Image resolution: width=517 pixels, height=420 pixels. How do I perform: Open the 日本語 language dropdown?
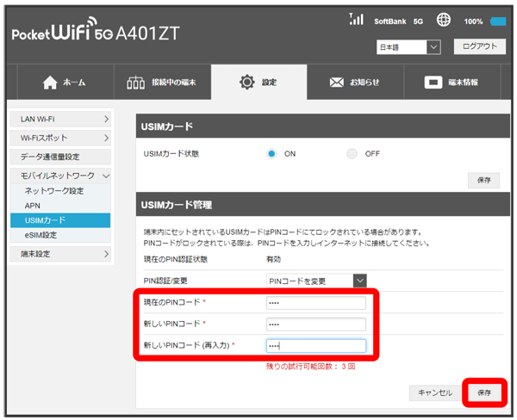408,46
